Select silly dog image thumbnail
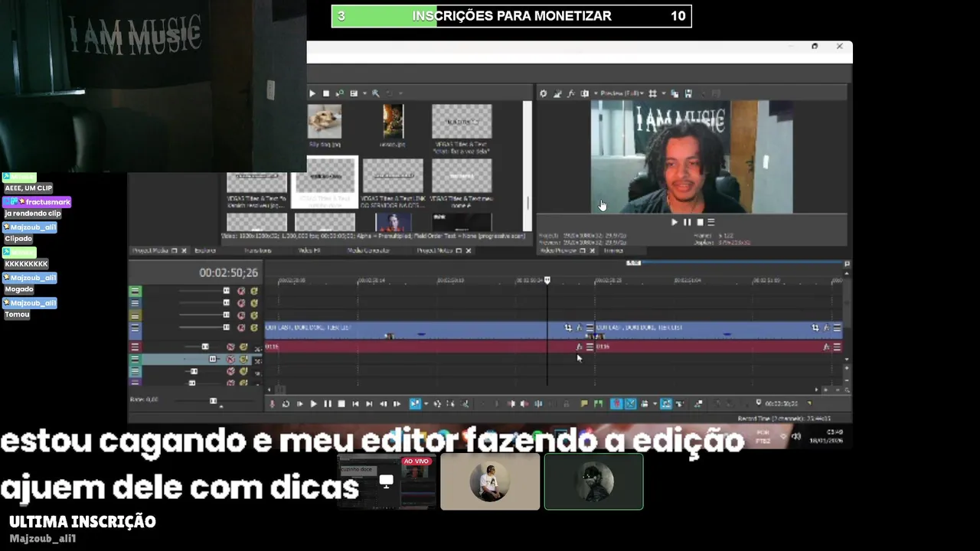This screenshot has width=980, height=551. click(x=325, y=122)
